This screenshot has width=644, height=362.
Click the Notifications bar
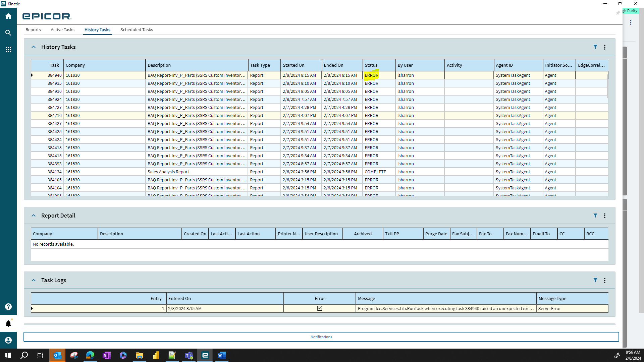tap(321, 337)
